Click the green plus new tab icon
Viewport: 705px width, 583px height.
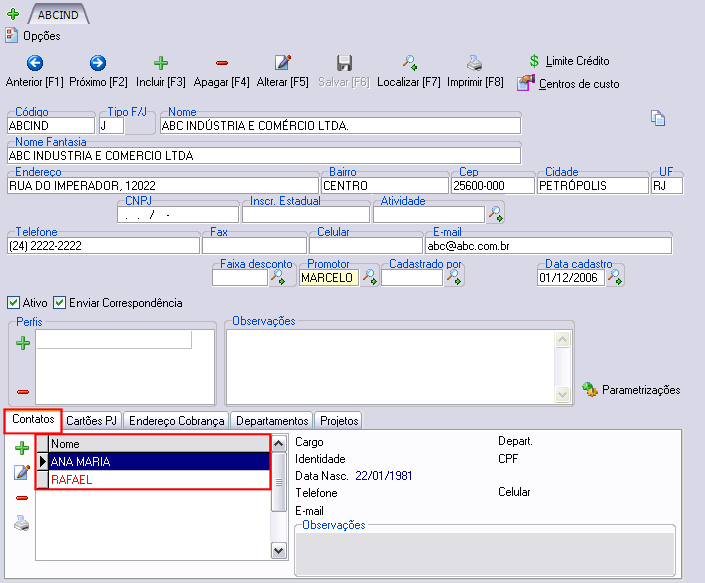coord(13,14)
